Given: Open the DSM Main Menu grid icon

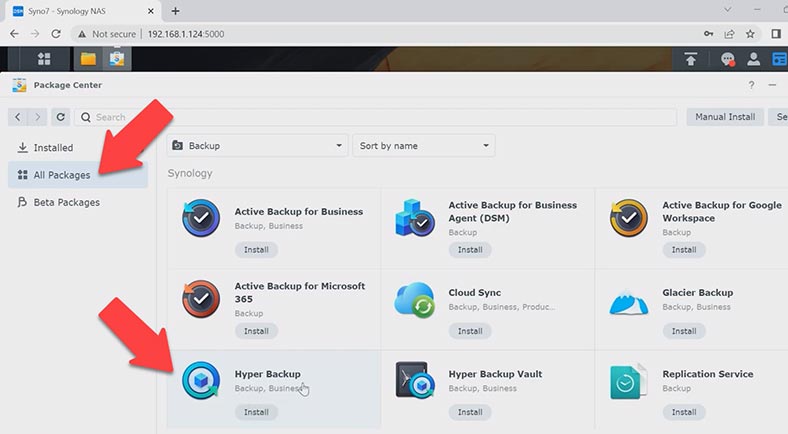Looking at the screenshot, I should click(x=44, y=59).
